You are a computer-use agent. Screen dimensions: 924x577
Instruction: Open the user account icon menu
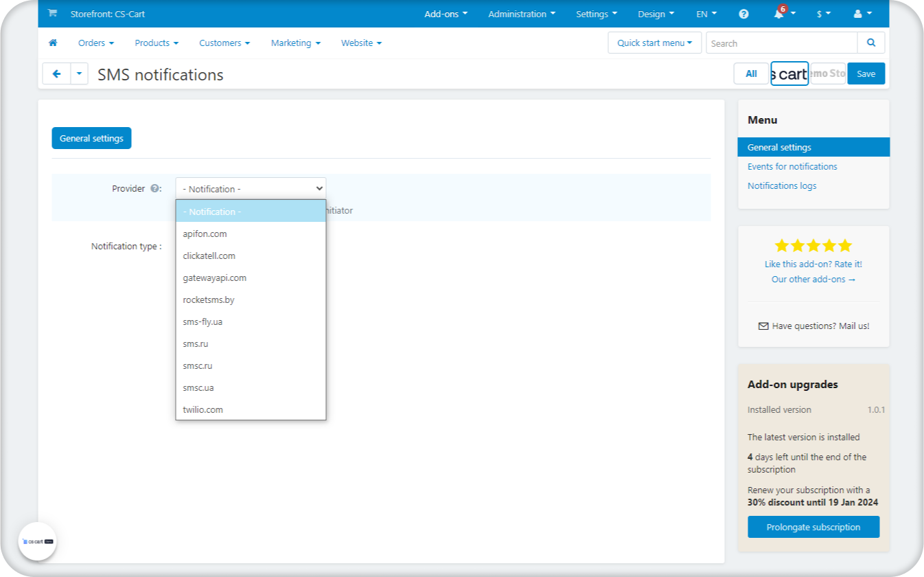(863, 14)
